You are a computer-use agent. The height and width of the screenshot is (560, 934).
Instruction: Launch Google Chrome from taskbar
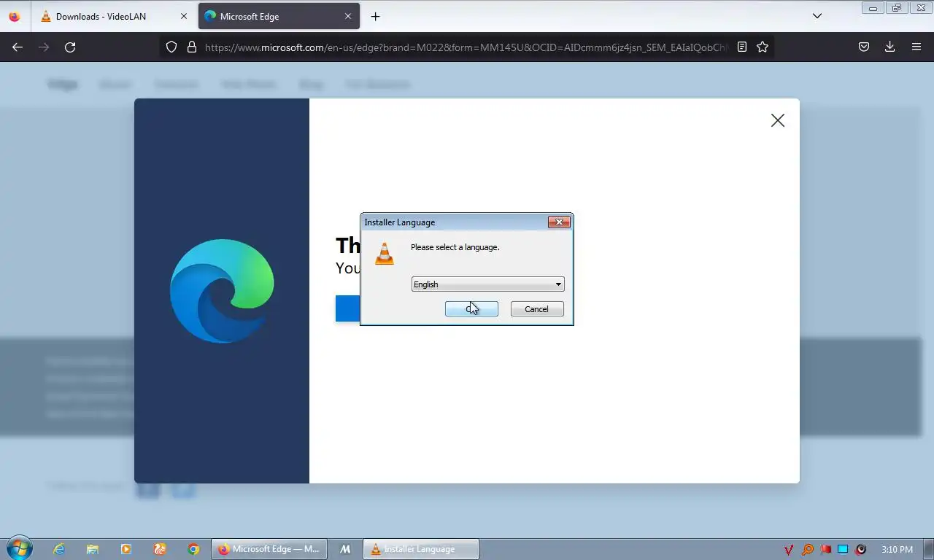193,549
